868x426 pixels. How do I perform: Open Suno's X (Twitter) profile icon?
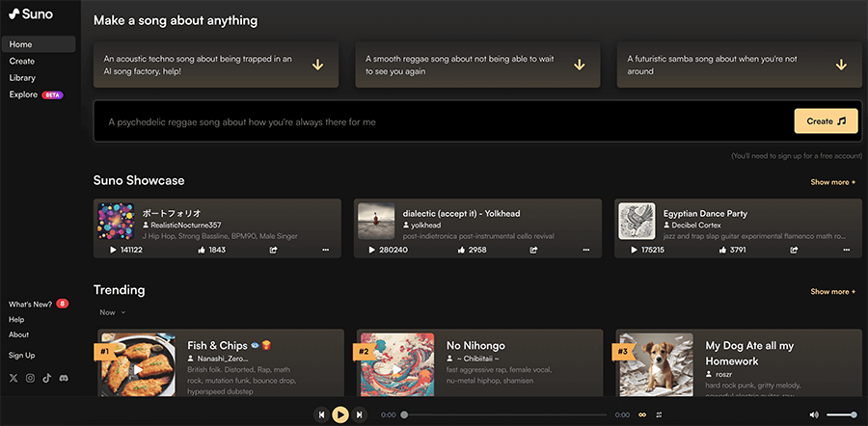coord(14,378)
